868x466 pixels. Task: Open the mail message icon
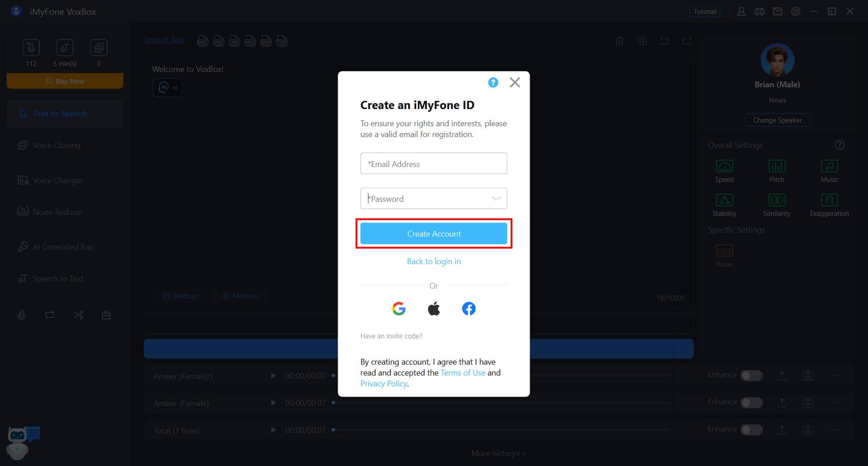[x=778, y=11]
